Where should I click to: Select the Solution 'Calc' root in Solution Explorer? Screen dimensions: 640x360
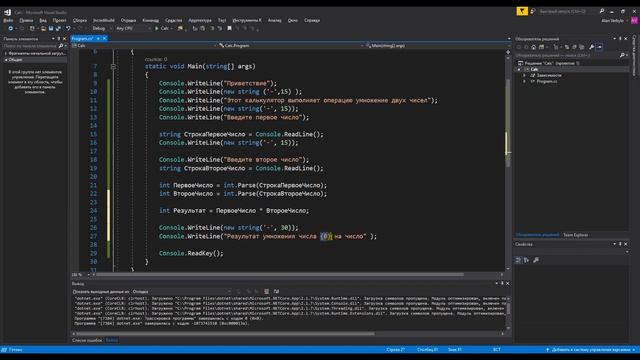point(548,63)
